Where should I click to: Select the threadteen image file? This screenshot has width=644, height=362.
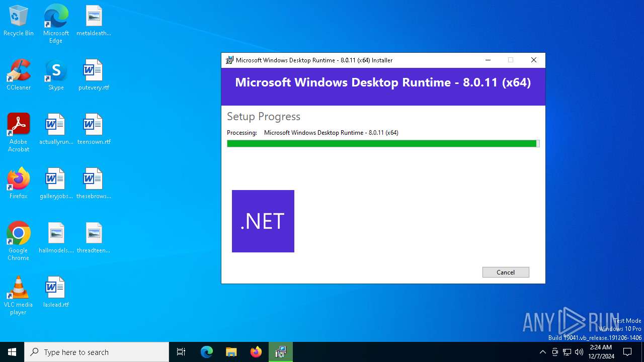94,238
